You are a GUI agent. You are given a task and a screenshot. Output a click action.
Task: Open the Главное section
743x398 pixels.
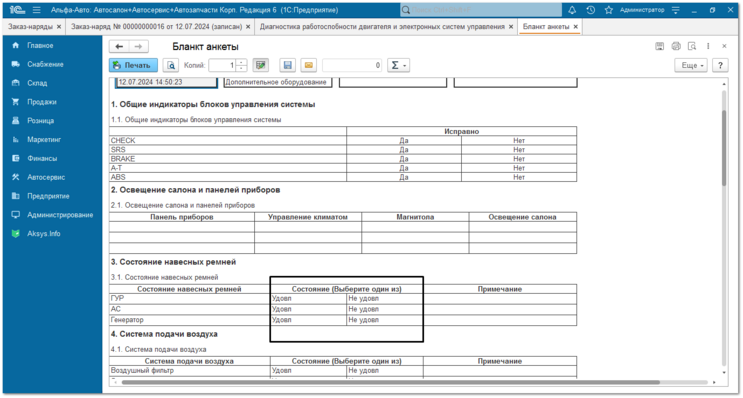click(40, 45)
